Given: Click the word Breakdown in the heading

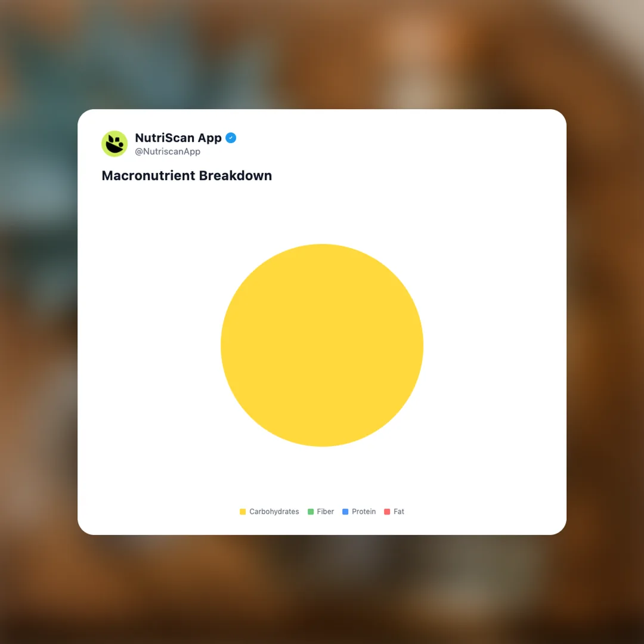Looking at the screenshot, I should 236,175.
